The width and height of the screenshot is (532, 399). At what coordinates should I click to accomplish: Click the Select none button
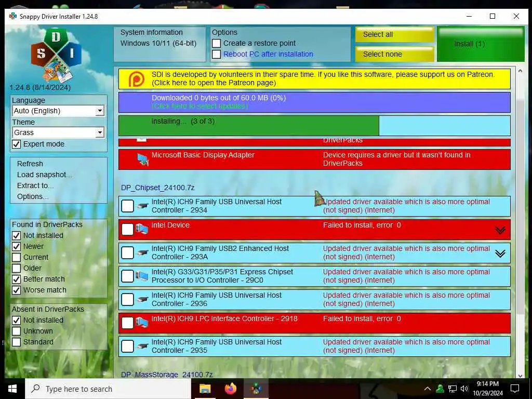(x=395, y=54)
